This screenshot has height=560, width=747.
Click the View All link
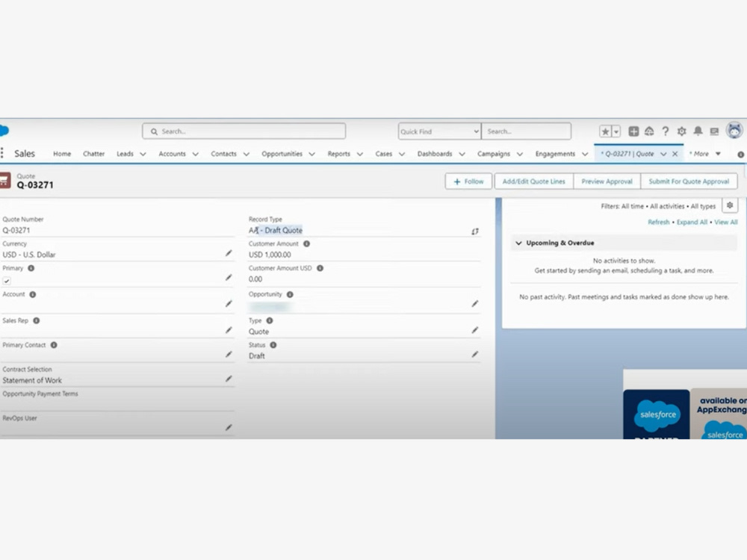click(x=725, y=222)
